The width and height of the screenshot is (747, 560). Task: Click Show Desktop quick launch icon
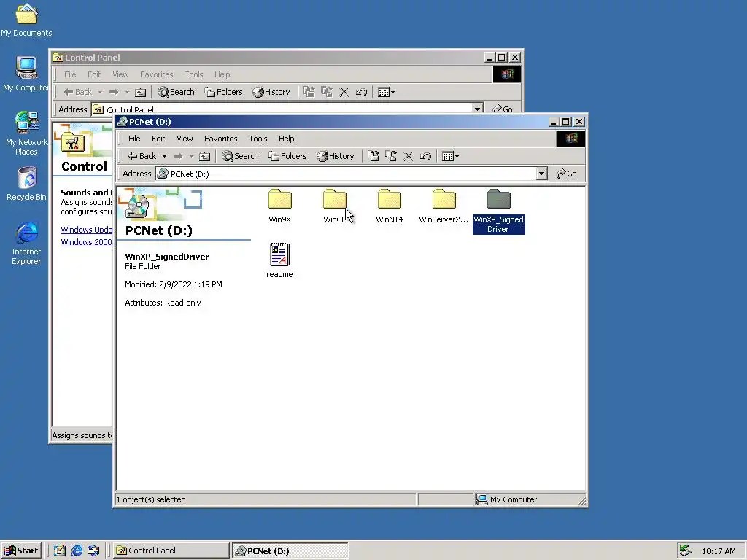[x=60, y=551]
